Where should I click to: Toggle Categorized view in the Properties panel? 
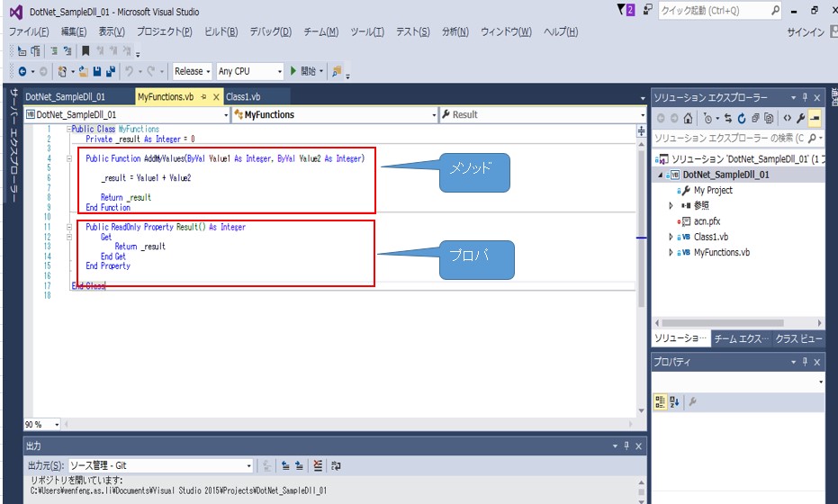point(661,402)
